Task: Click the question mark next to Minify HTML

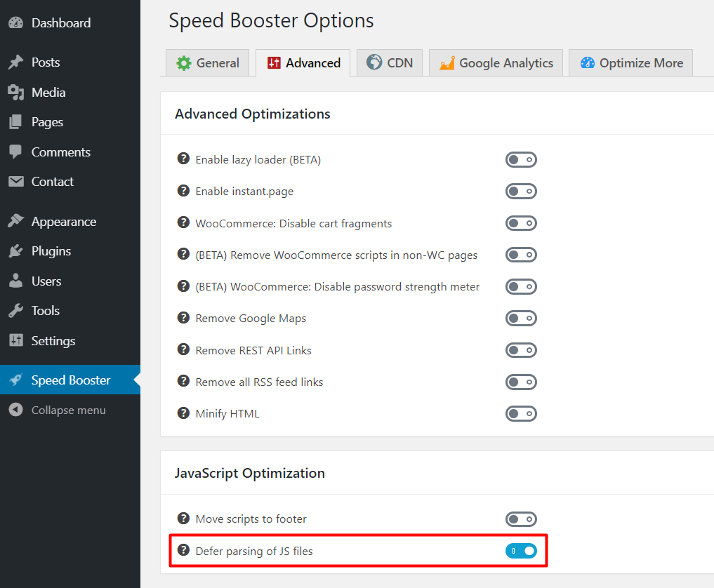Action: tap(183, 413)
